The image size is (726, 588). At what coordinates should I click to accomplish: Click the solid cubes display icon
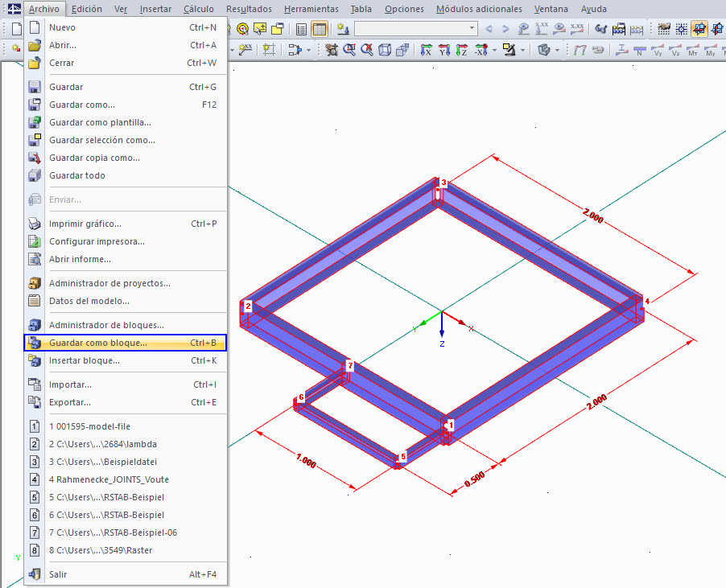coord(402,50)
